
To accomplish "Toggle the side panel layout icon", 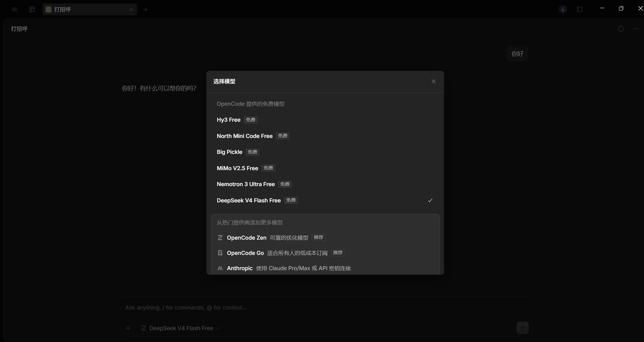I will click(580, 9).
